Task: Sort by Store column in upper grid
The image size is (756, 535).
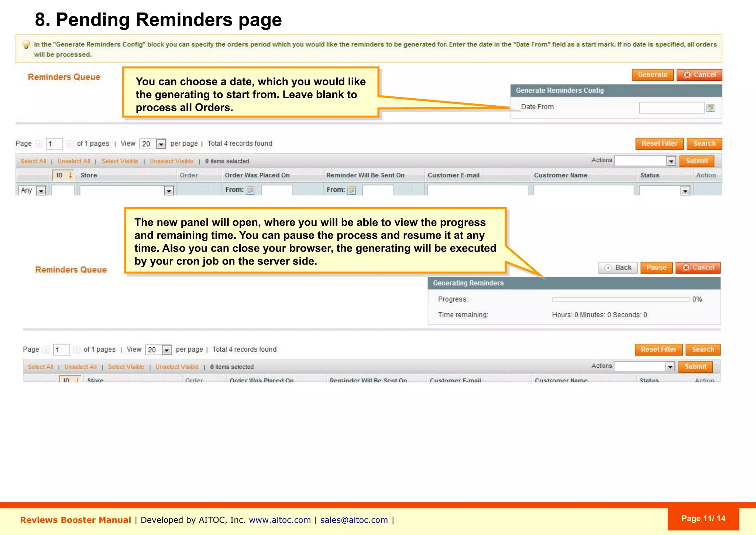Action: pyautogui.click(x=89, y=175)
